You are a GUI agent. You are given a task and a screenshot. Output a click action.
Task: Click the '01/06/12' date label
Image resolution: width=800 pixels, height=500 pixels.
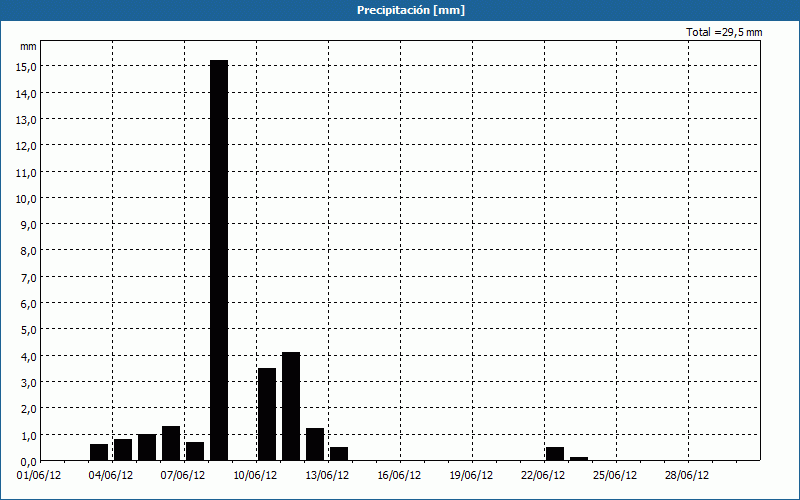(x=39, y=476)
